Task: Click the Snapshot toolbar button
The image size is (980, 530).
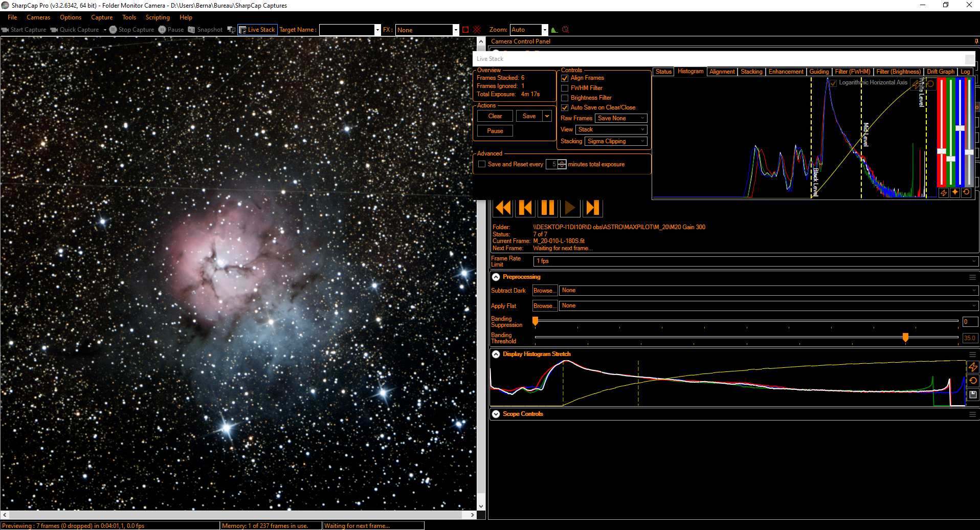Action: (x=205, y=30)
